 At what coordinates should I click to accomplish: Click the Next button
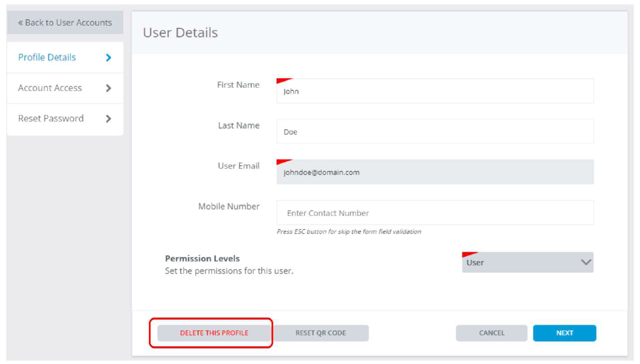coord(565,333)
